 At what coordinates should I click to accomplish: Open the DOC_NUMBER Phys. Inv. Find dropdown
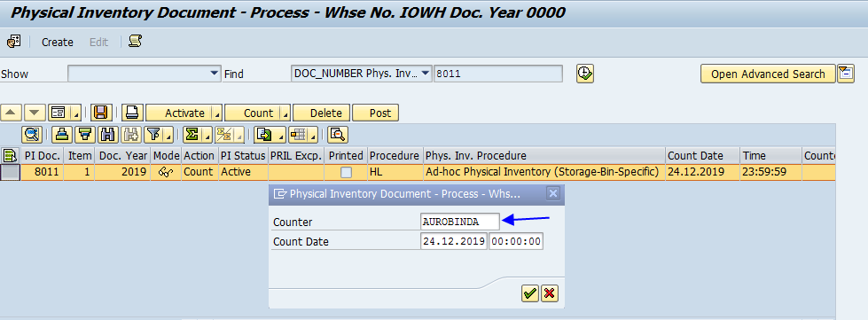[x=426, y=74]
